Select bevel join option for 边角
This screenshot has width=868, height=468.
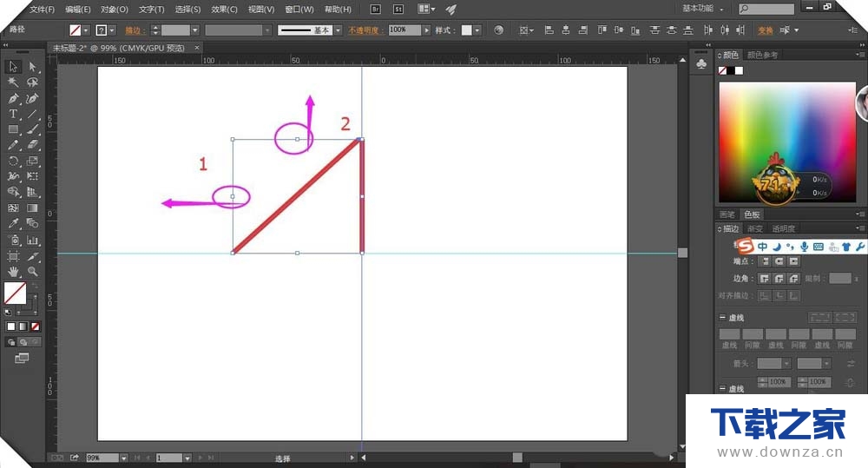pos(794,278)
